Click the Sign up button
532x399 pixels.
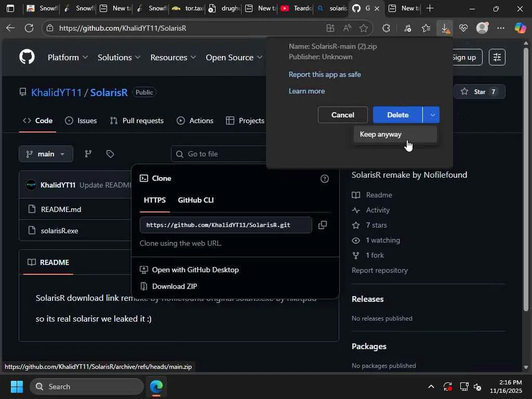pyautogui.click(x=467, y=57)
